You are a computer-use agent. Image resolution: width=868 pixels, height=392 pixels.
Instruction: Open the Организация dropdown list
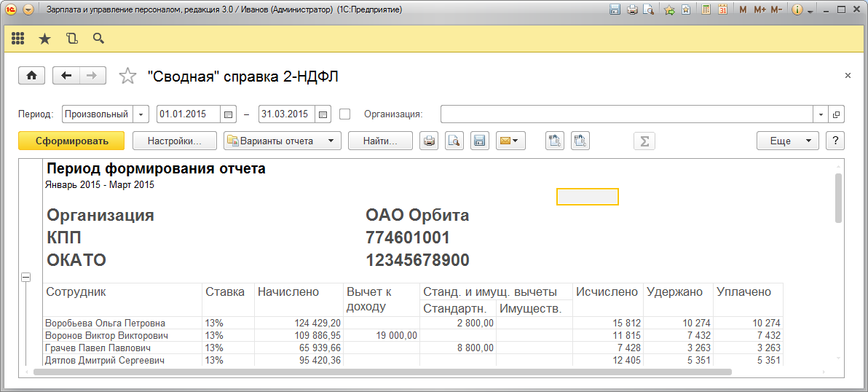(x=821, y=114)
